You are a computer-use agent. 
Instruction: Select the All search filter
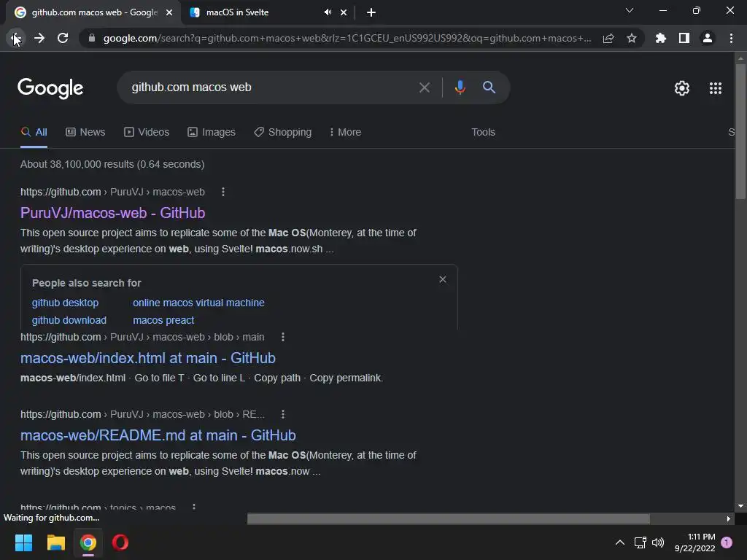(x=34, y=133)
